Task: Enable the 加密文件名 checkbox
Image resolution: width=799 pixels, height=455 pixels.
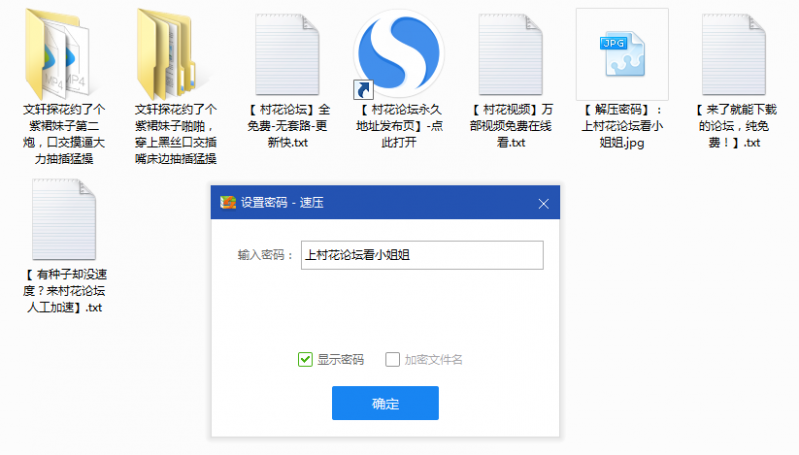Action: 392,360
